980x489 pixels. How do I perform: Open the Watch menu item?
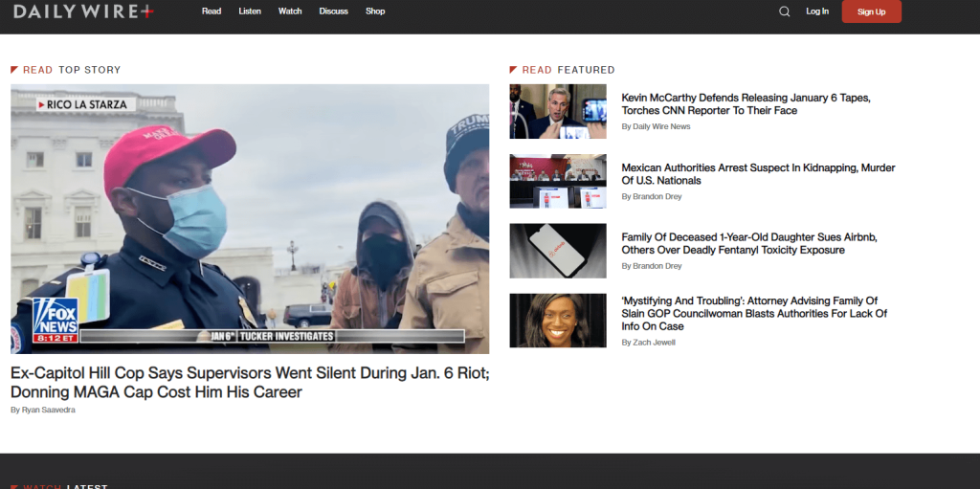pyautogui.click(x=290, y=11)
